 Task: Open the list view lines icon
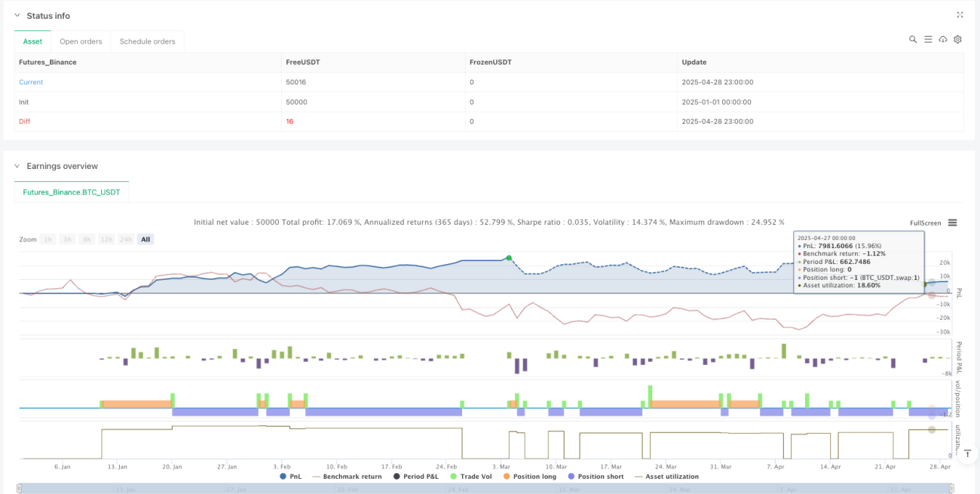coord(928,39)
